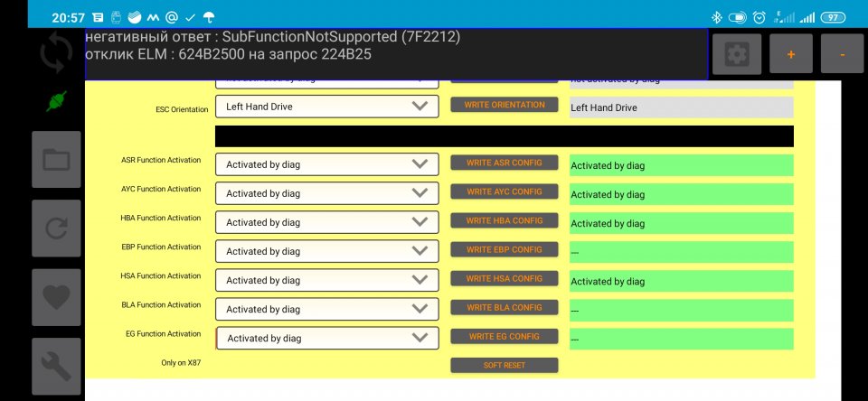Expand the HBA Function Activation dropdown

coord(326,222)
